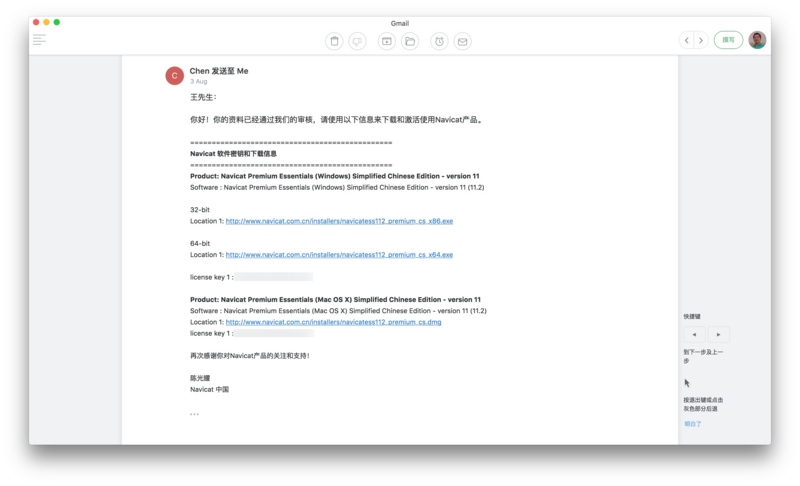The image size is (800, 486).
Task: Open the 64-bit x64.exe download link
Action: 339,254
